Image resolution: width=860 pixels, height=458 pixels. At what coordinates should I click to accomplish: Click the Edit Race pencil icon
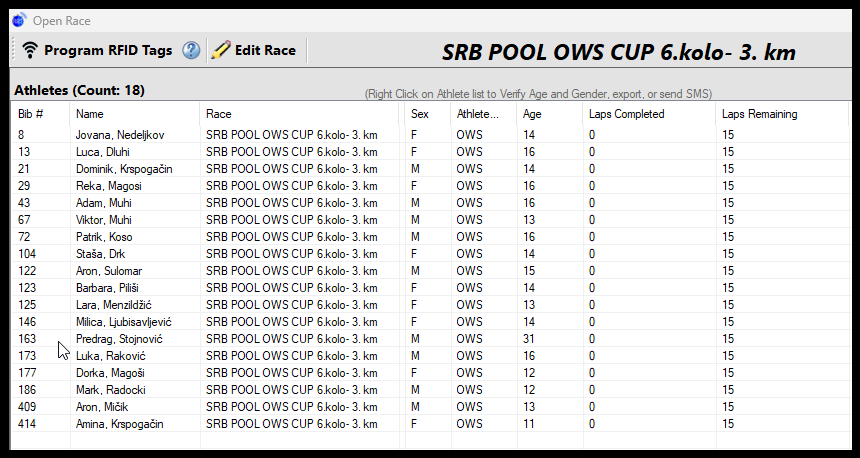220,50
